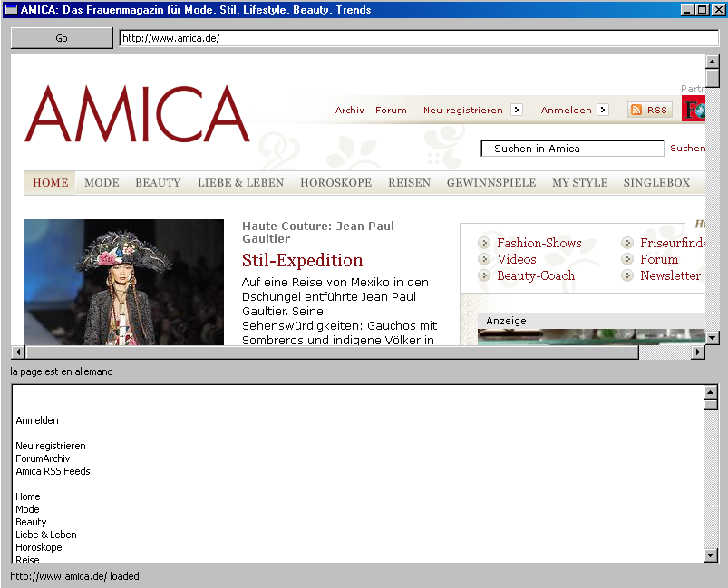Click 'Neu registrieren' in the text pane
Viewport: 728px width, 588px height.
pyautogui.click(x=51, y=446)
